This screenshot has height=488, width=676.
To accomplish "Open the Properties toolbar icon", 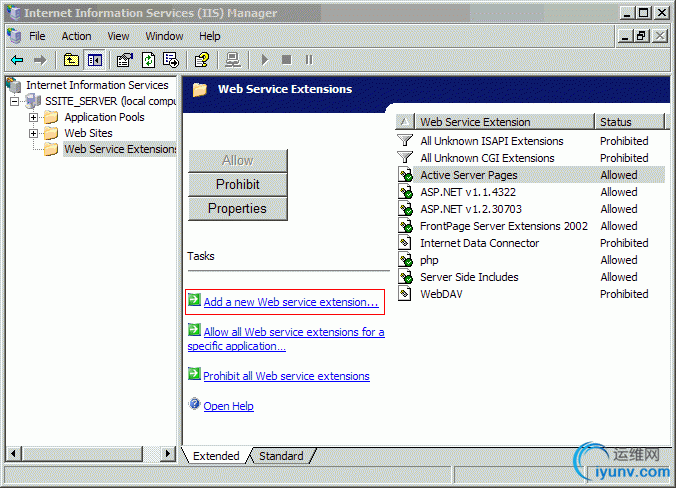I will (x=125, y=60).
